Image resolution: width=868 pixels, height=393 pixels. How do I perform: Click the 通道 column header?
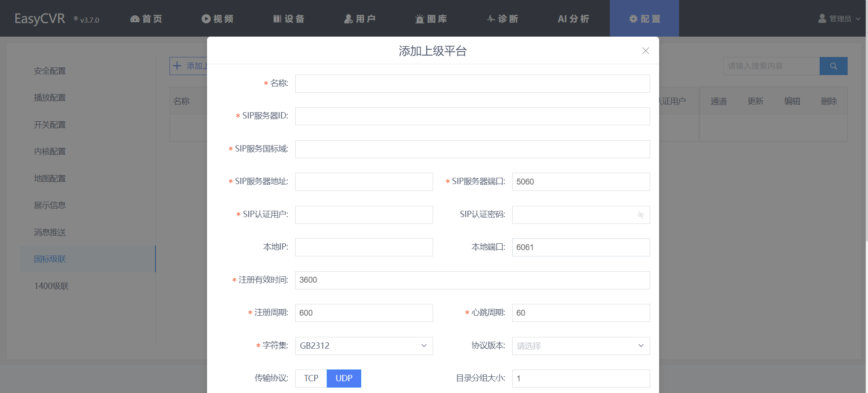click(719, 101)
